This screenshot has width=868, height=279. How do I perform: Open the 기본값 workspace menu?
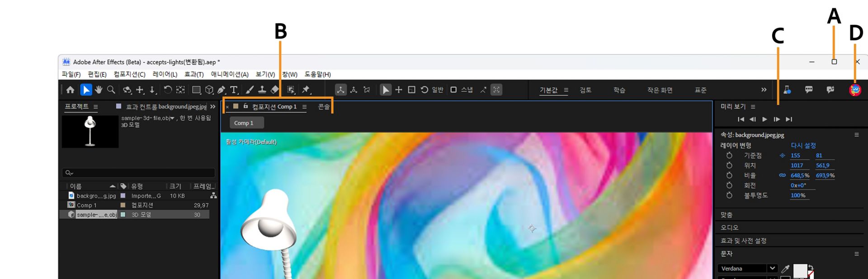(x=566, y=90)
